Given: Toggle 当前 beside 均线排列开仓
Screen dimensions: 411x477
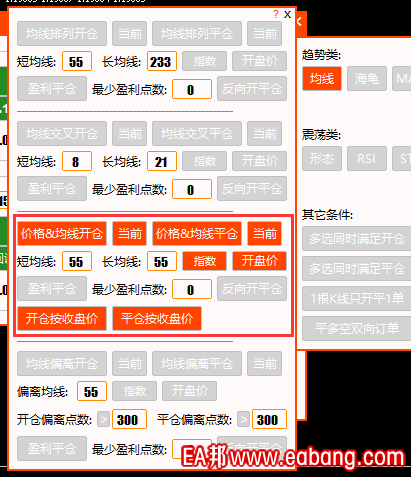Looking at the screenshot, I should tap(129, 33).
